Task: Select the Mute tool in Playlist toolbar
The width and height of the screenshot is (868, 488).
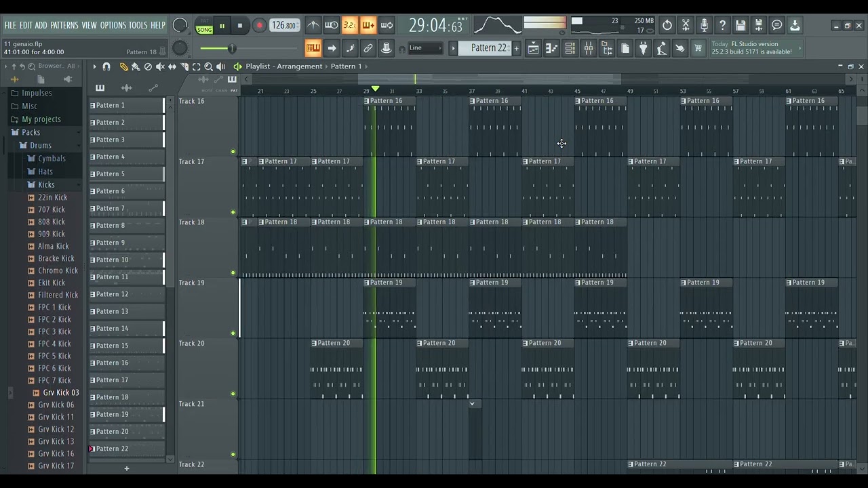Action: pyautogui.click(x=160, y=66)
